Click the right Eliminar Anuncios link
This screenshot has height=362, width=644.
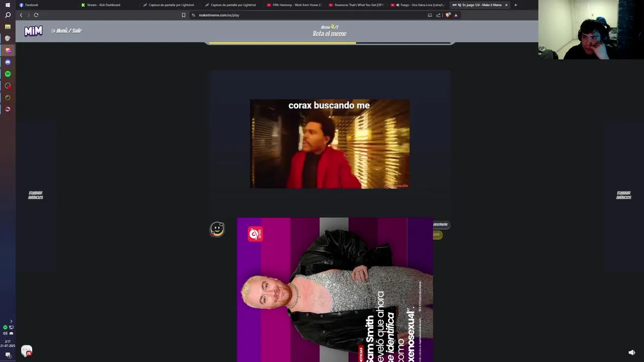click(x=623, y=195)
